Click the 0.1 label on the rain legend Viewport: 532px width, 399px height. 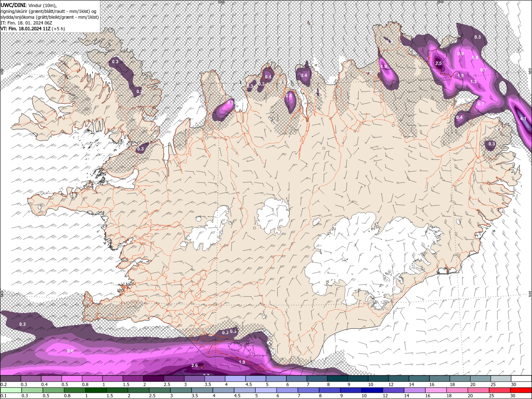point(3,396)
